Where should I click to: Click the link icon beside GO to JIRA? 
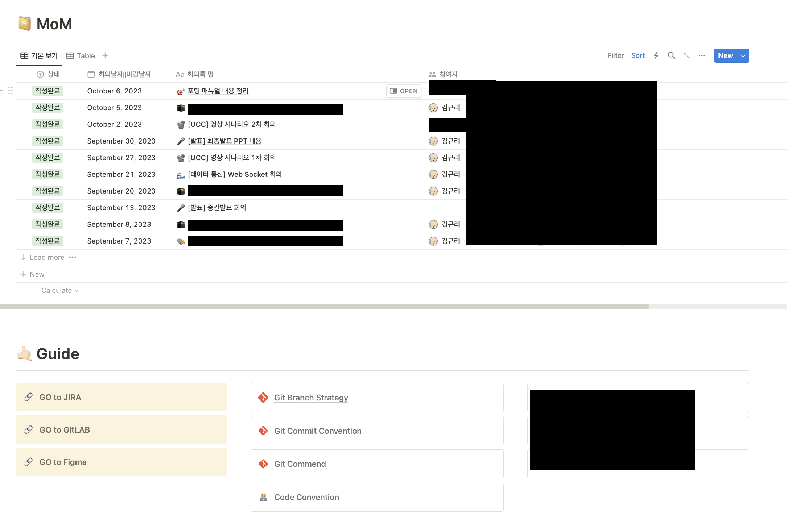(29, 397)
